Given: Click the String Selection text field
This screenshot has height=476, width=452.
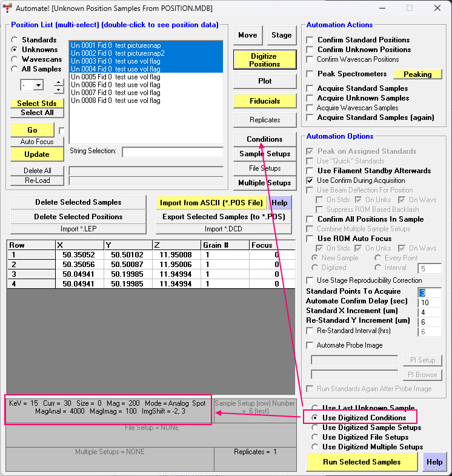Looking at the screenshot, I should pos(172,152).
